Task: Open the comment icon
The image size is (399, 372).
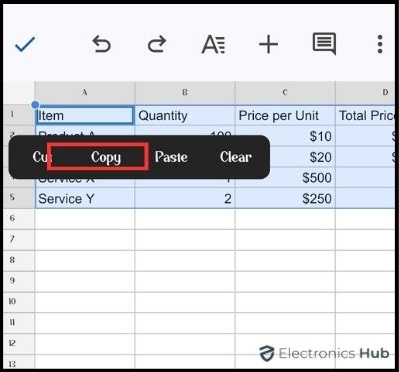Action: pyautogui.click(x=324, y=44)
